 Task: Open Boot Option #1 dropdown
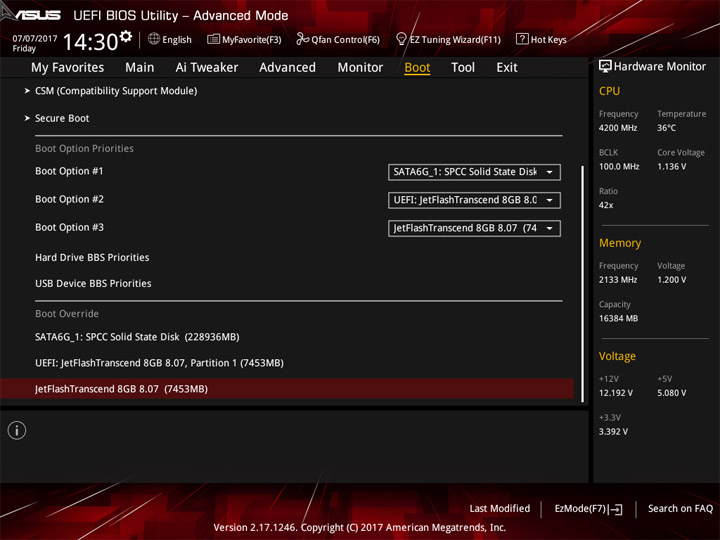point(474,172)
